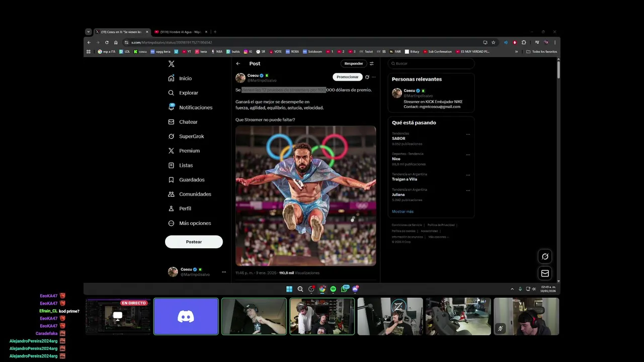The height and width of the screenshot is (362, 644).
Task: Open reply filter settings icon
Action: 372,64
